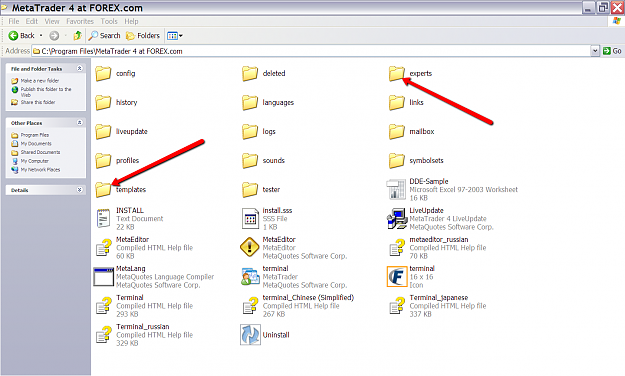Select the mailbox folder
The width and height of the screenshot is (625, 376).
411,132
